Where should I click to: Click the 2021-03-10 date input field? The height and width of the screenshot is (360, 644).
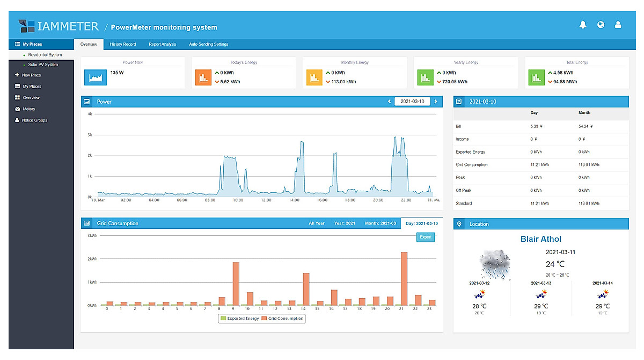[x=412, y=102]
